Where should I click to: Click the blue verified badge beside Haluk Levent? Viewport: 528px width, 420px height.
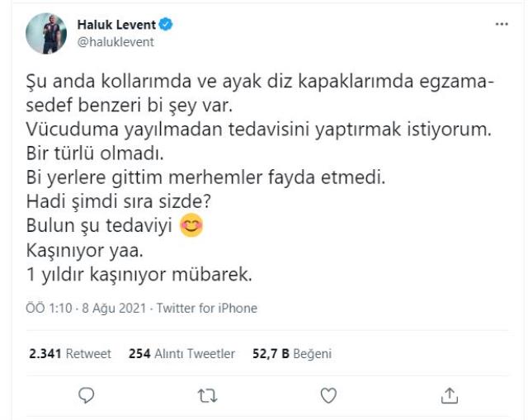[x=164, y=25]
